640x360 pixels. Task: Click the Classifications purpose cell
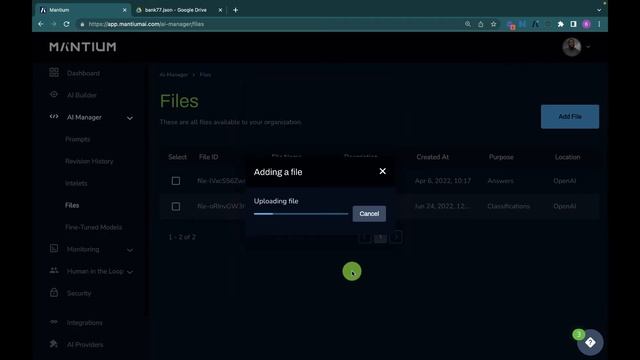508,207
